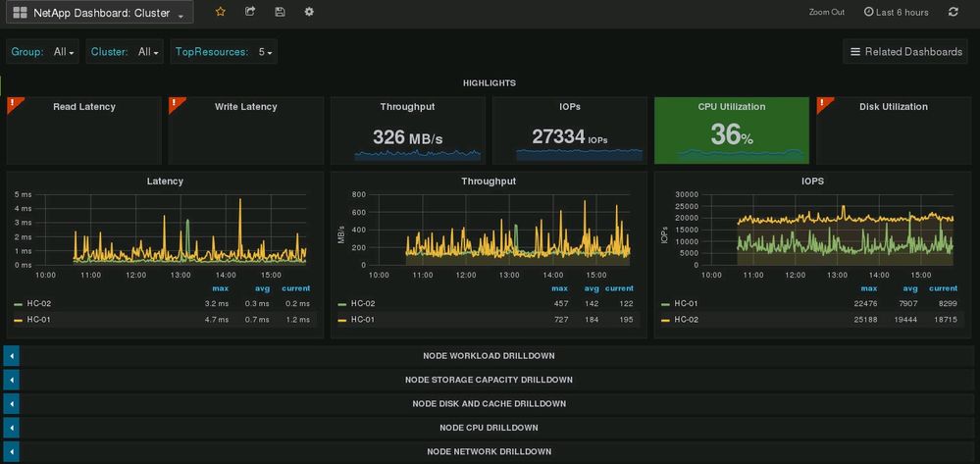Click Zoom Out time range button
The image size is (980, 464).
[826, 13]
